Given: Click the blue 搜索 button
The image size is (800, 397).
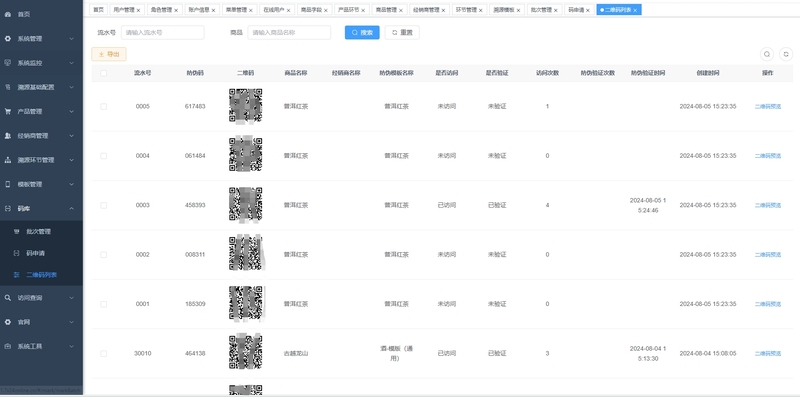Looking at the screenshot, I should point(362,33).
